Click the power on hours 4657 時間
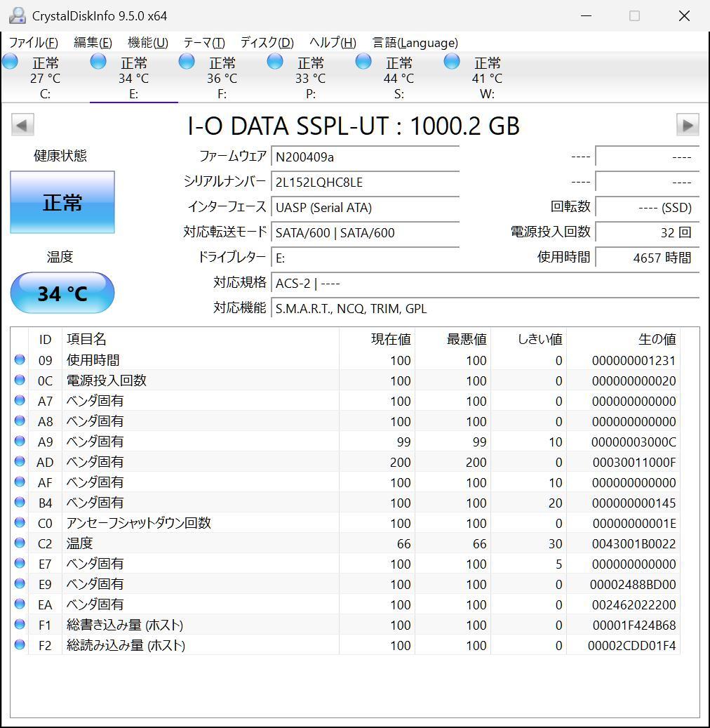This screenshot has width=710, height=728. tap(648, 258)
